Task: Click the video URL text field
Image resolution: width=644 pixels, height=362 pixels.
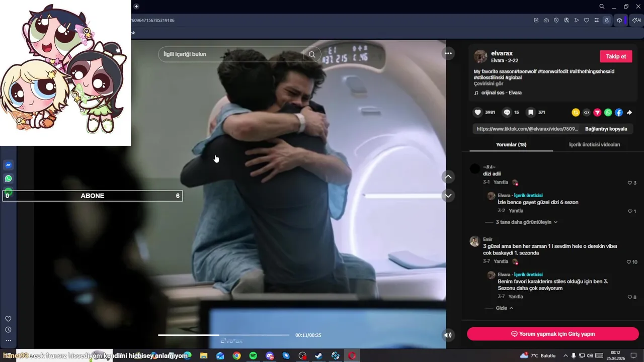Action: coord(526,129)
